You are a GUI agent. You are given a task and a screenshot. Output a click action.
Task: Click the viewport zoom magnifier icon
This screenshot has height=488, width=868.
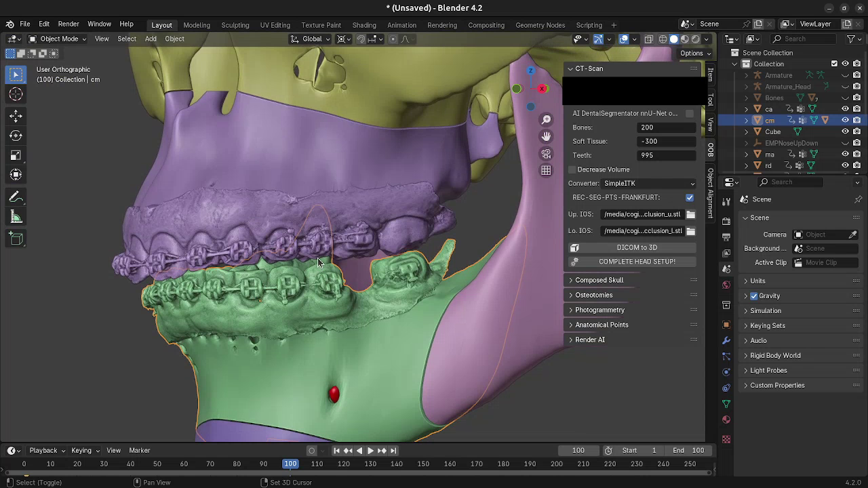546,120
